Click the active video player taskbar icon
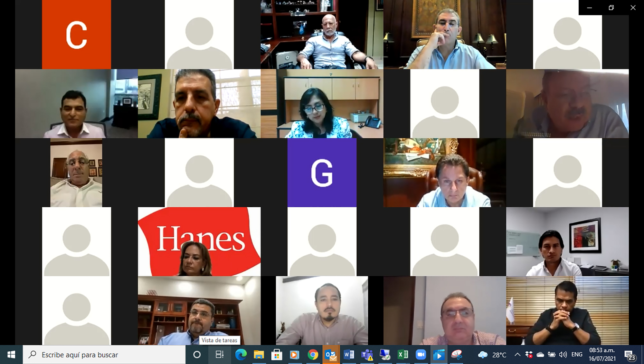Image resolution: width=644 pixels, height=364 pixels. point(439,355)
